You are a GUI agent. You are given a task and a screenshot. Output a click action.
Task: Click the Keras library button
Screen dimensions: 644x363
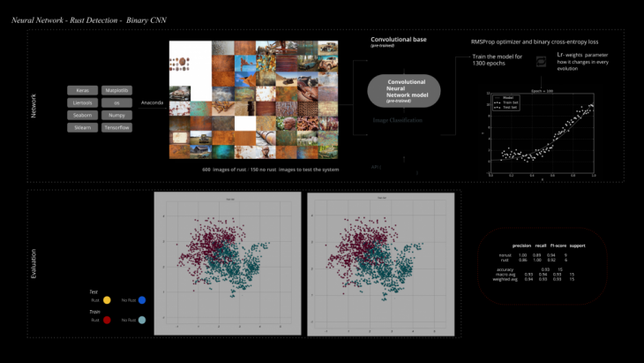(x=82, y=90)
